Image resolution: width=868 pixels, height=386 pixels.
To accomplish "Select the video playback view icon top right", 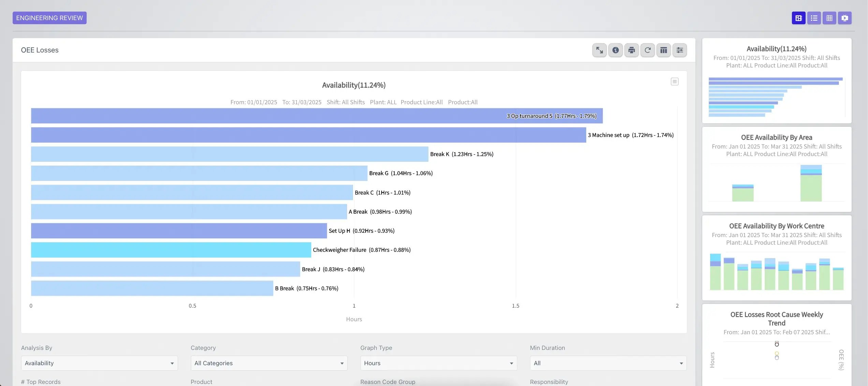I will 845,18.
